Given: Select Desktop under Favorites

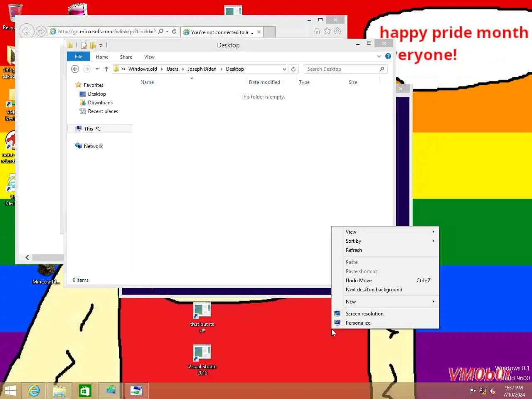Looking at the screenshot, I should click(x=97, y=94).
